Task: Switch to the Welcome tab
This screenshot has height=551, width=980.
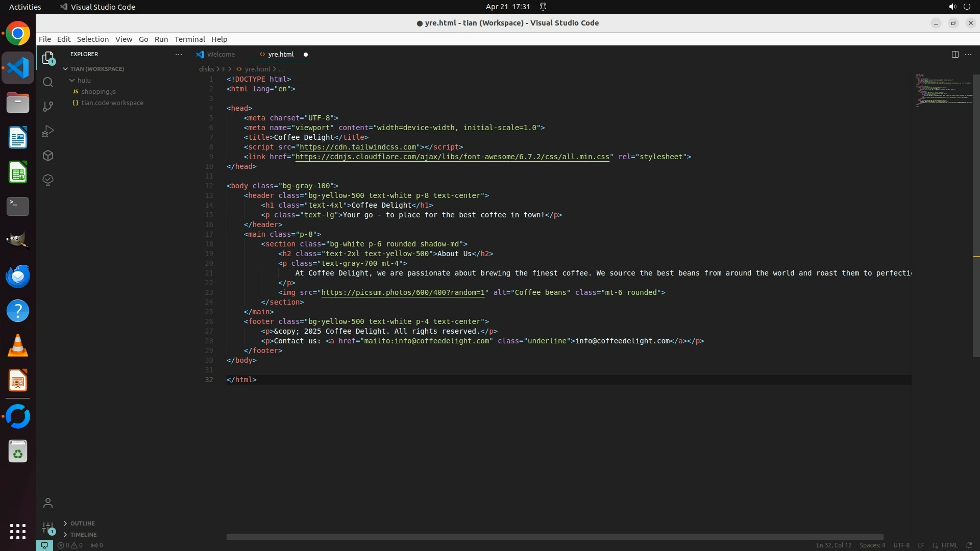Action: pos(220,54)
